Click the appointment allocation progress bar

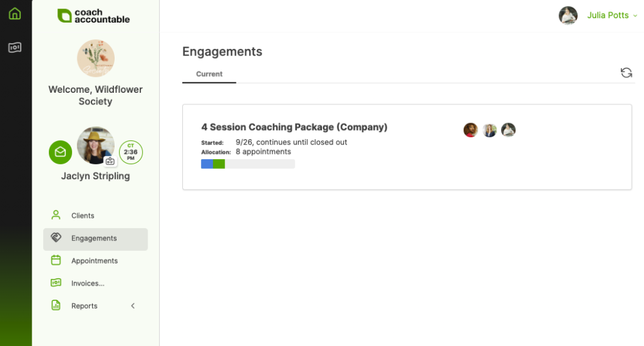[248, 164]
